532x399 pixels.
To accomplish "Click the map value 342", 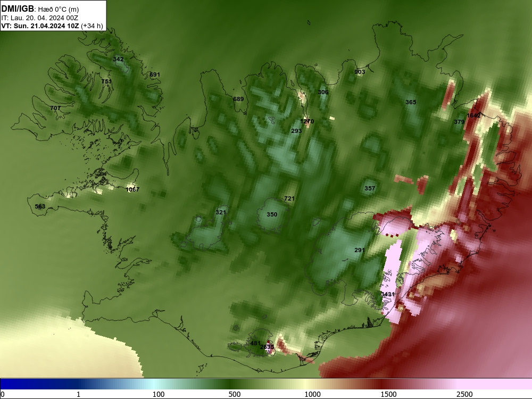I will [x=118, y=59].
